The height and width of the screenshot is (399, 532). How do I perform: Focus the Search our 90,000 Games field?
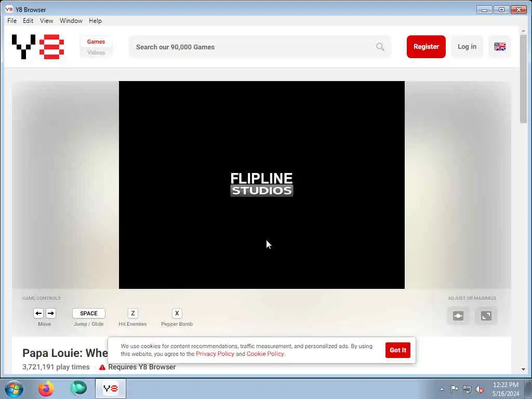pyautogui.click(x=260, y=47)
